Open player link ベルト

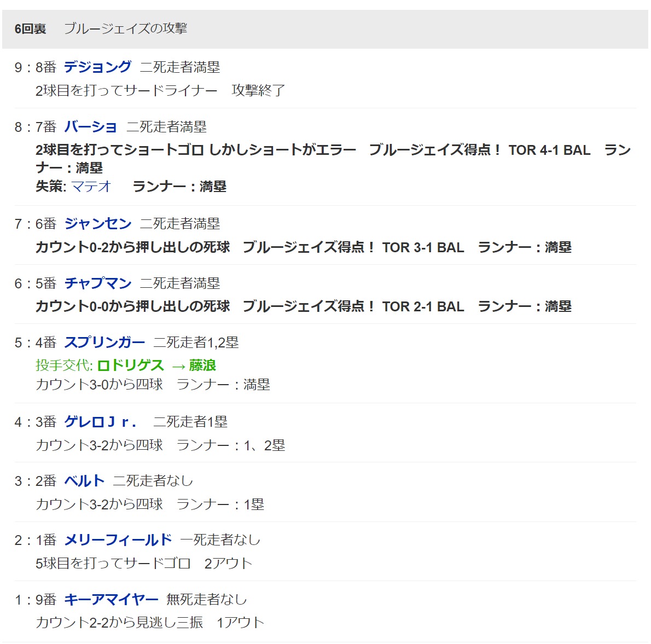tap(84, 481)
